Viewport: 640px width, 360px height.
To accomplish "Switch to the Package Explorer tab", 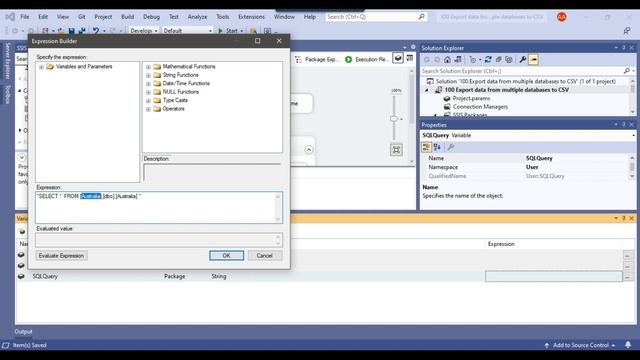I will pos(318,60).
